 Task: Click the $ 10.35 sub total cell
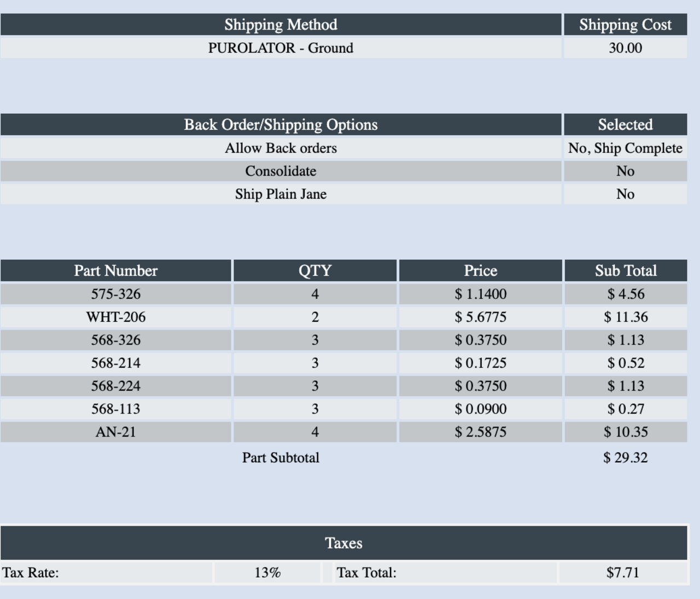[x=626, y=432]
